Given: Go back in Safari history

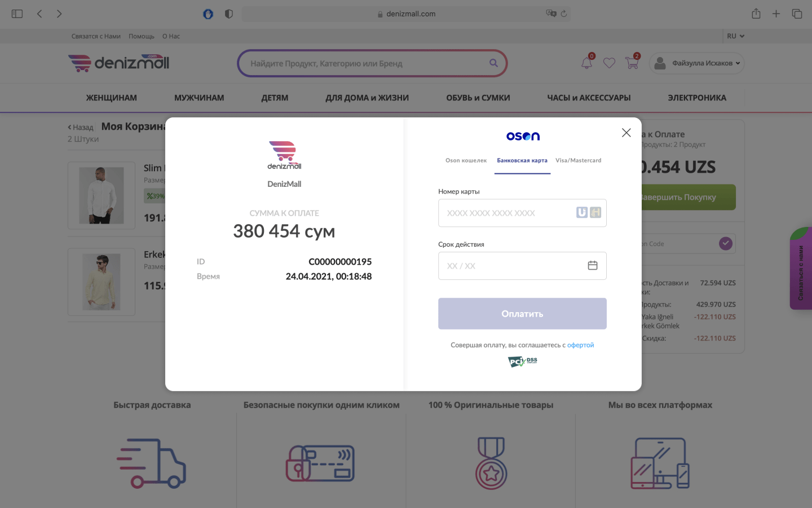Looking at the screenshot, I should (39, 14).
